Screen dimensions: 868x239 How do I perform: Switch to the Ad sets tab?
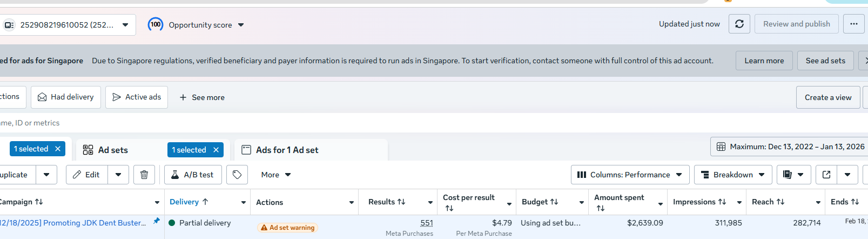point(113,150)
